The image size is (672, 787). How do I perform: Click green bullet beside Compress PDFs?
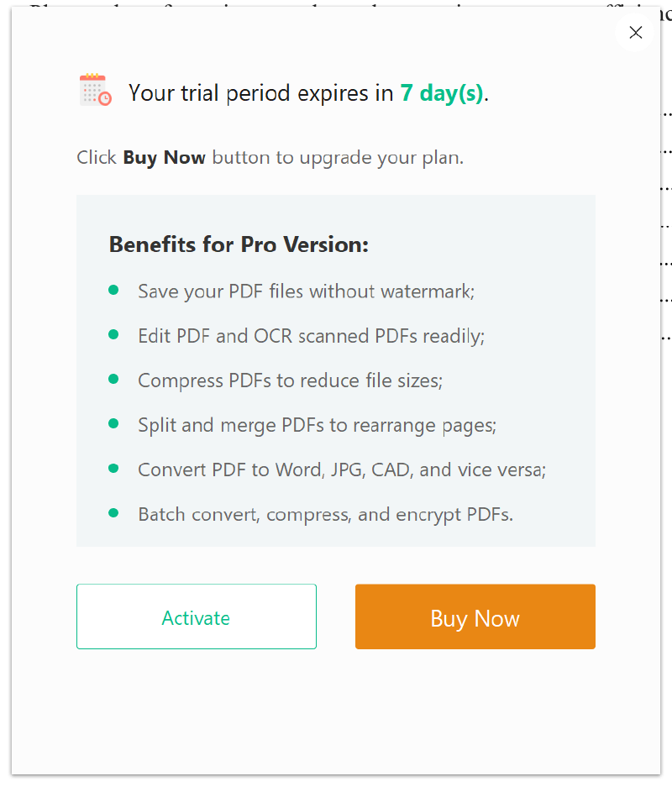click(113, 379)
